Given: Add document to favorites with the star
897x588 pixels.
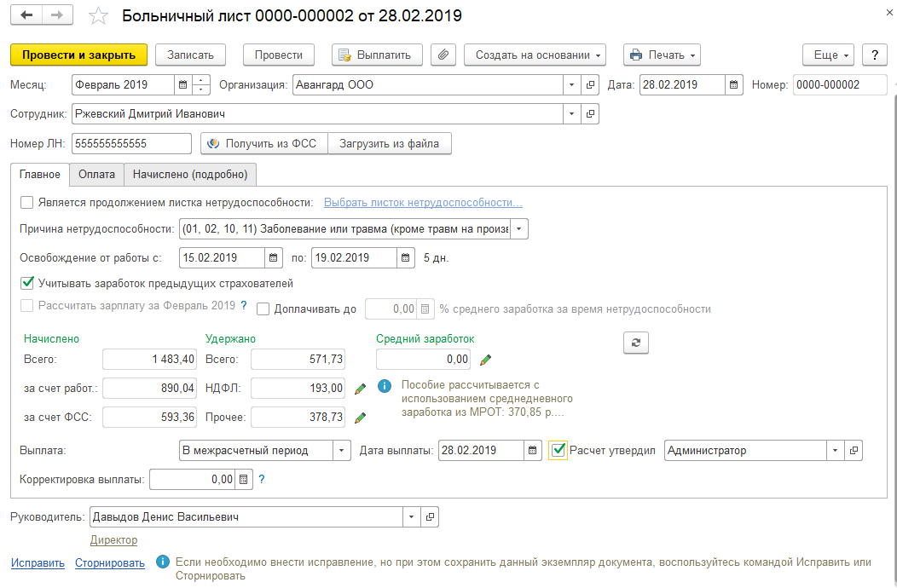Looking at the screenshot, I should (x=98, y=15).
